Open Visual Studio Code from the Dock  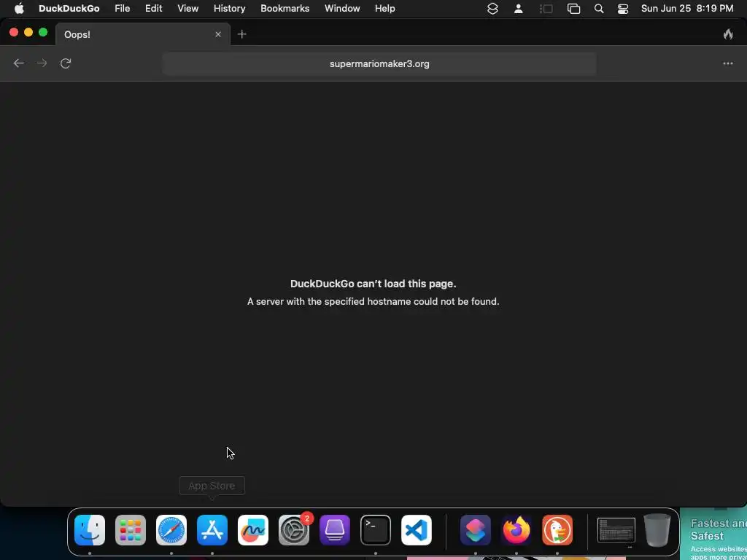coord(417,530)
